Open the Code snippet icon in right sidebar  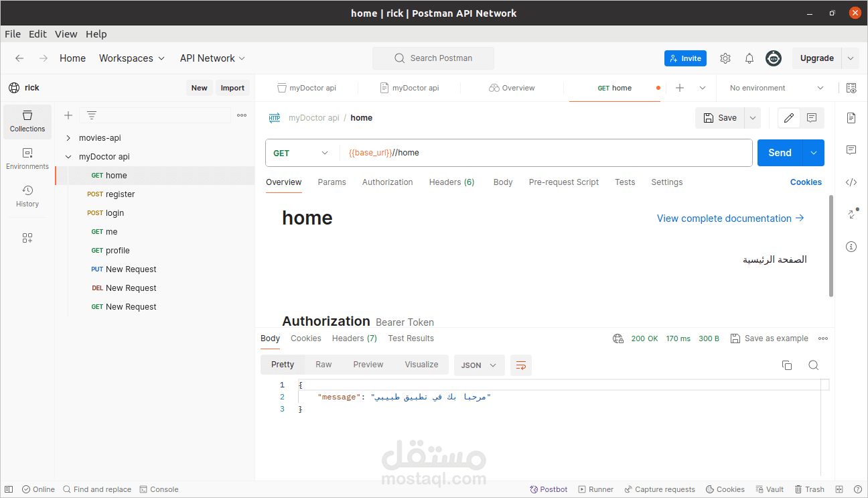pyautogui.click(x=851, y=182)
